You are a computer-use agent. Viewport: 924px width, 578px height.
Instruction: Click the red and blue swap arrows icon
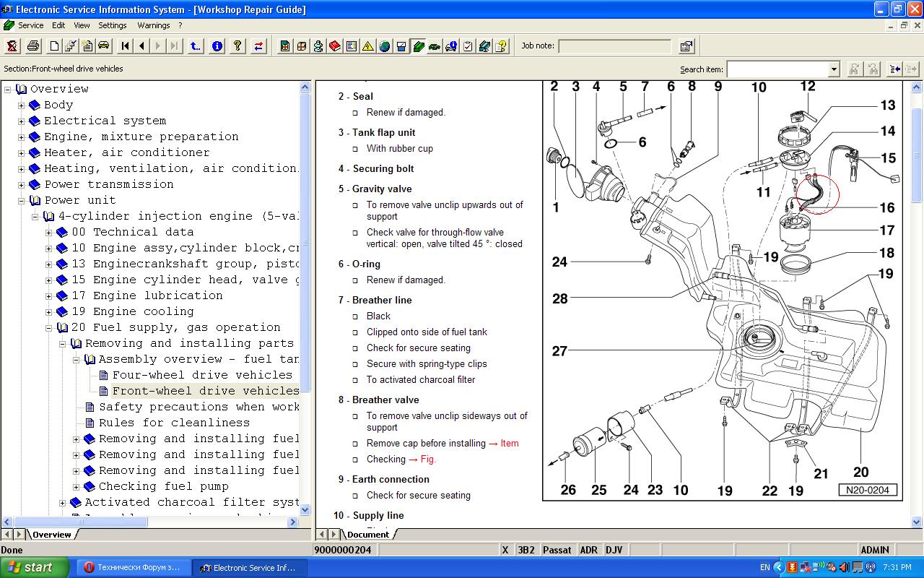[x=258, y=46]
